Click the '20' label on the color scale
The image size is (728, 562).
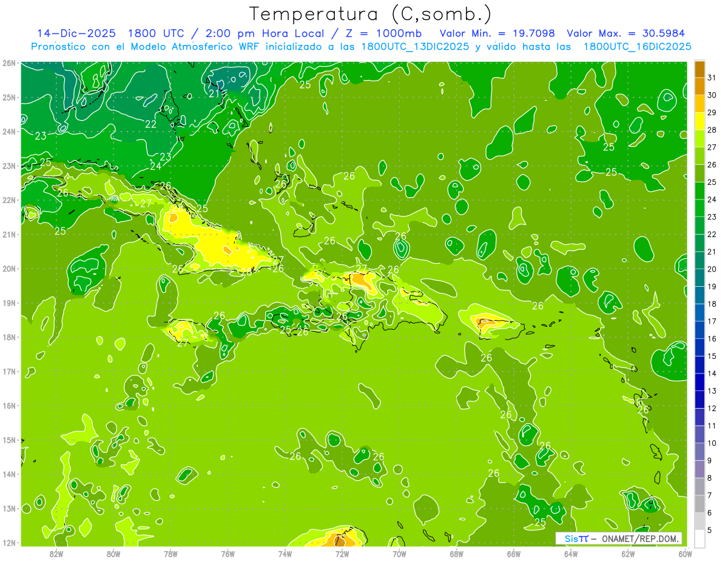(x=712, y=269)
